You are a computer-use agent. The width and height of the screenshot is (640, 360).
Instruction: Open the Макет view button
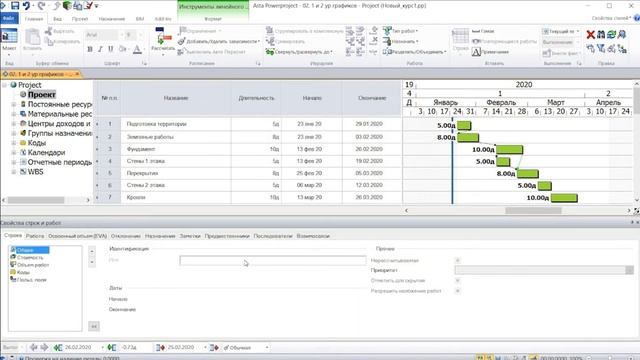point(9,41)
